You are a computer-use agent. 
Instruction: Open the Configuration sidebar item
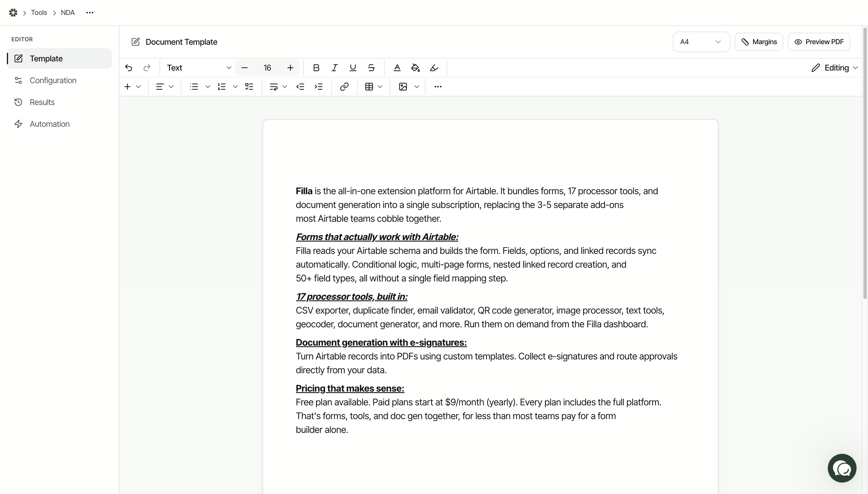tap(53, 80)
